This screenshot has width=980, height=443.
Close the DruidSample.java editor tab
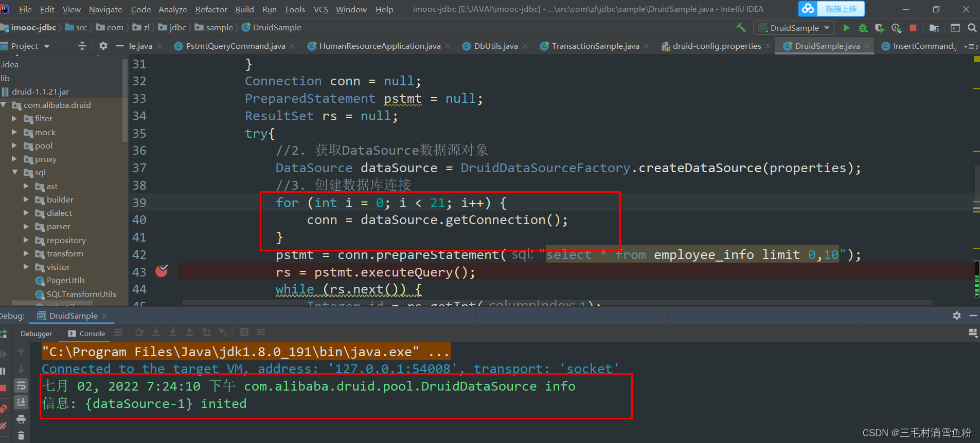[x=867, y=46]
